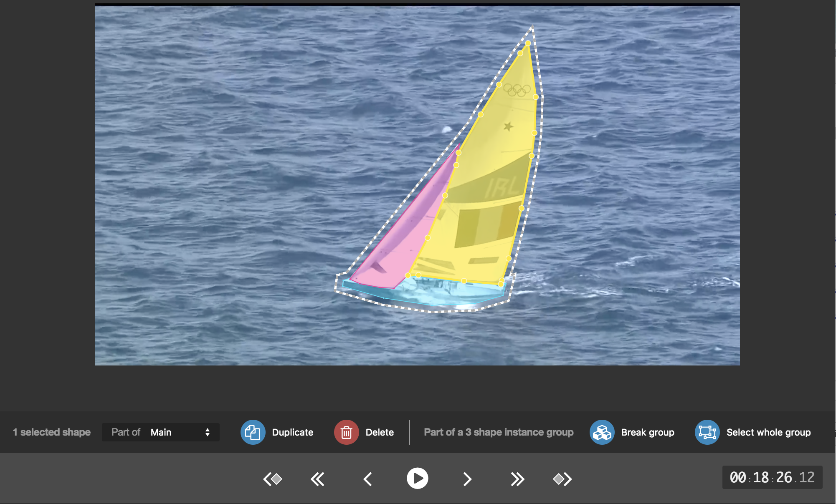Click the yellow vertex at the mainsail top
Viewport: 836px width, 504px height.
(528, 43)
